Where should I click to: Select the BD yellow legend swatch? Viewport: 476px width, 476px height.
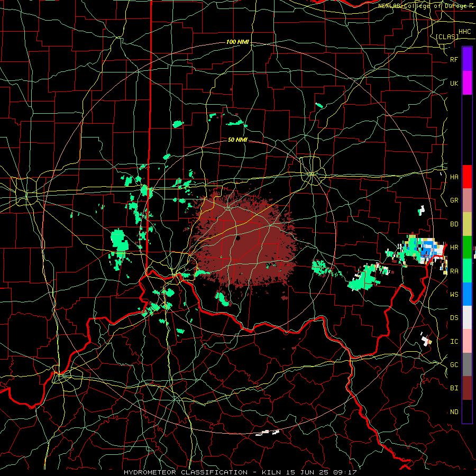tap(467, 224)
